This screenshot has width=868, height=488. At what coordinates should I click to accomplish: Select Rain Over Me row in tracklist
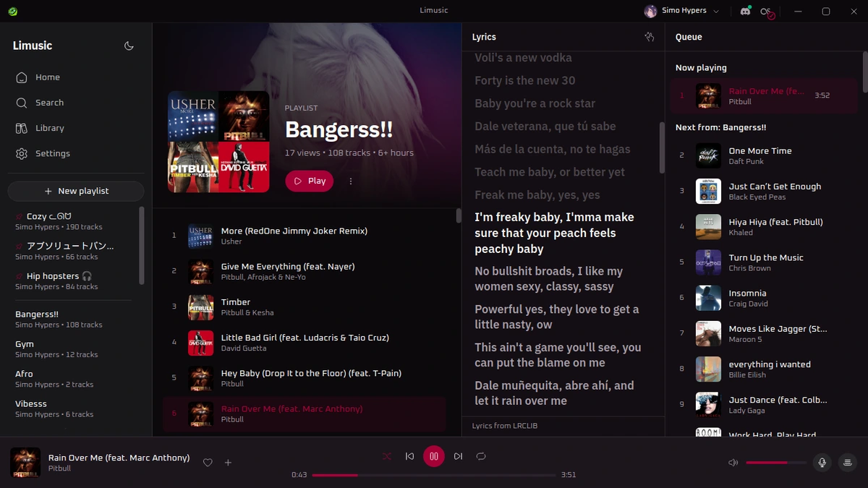(304, 414)
